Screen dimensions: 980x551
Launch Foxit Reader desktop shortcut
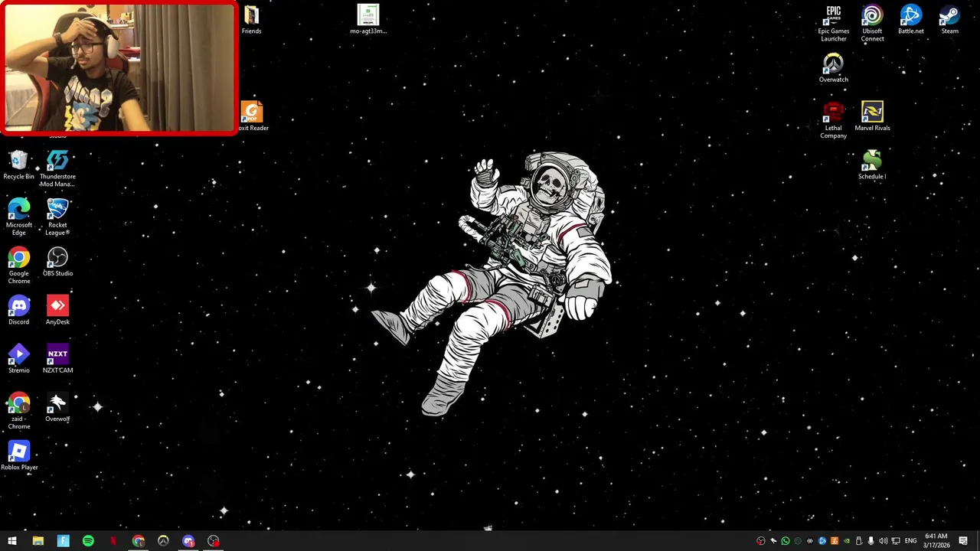coord(253,116)
